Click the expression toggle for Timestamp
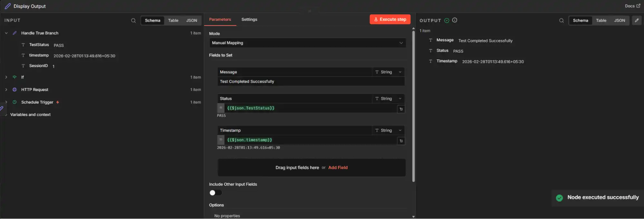This screenshot has width=644, height=219. (221, 140)
